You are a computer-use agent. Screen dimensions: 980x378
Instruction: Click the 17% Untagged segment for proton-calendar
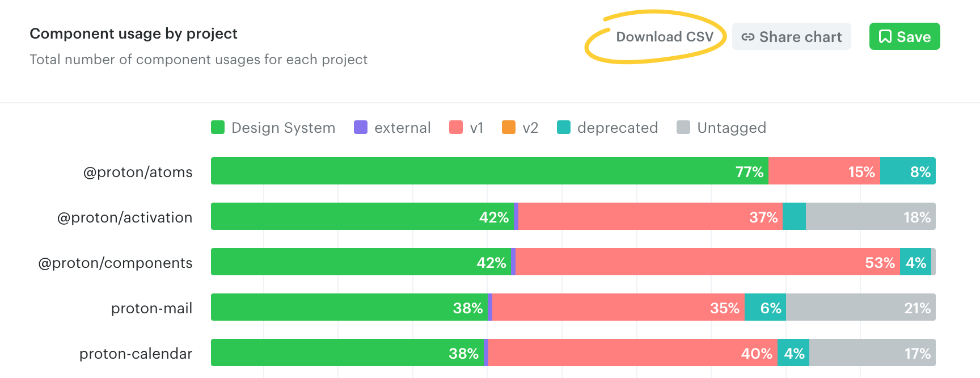(872, 352)
